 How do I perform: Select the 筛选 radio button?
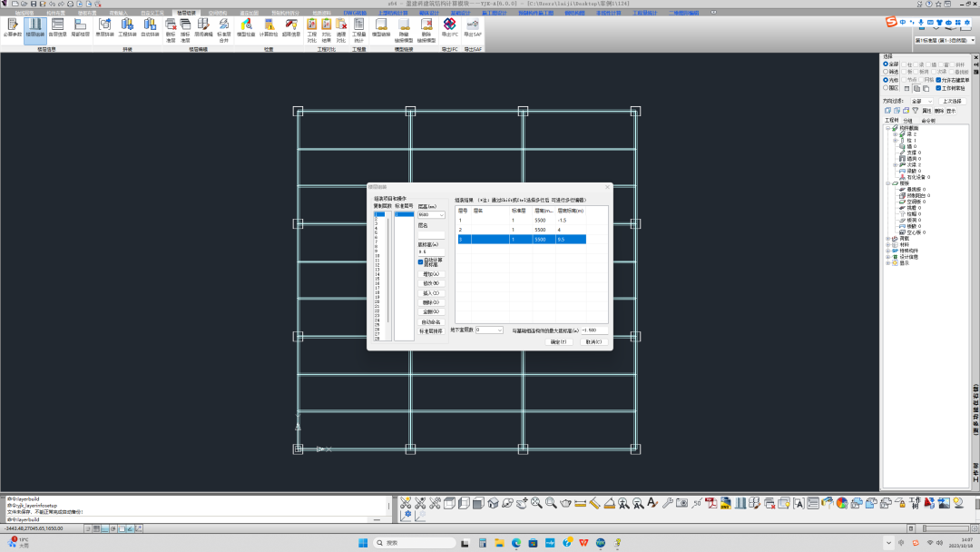[886, 72]
